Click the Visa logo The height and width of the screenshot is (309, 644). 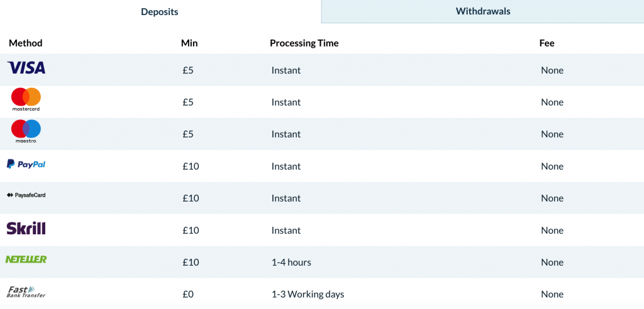pos(26,68)
